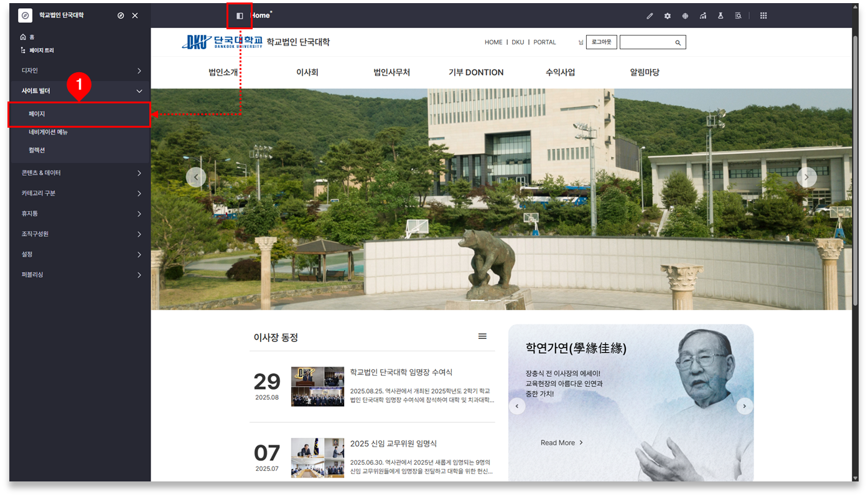
Task: Go to next banner slide with right arrow
Action: pos(806,177)
